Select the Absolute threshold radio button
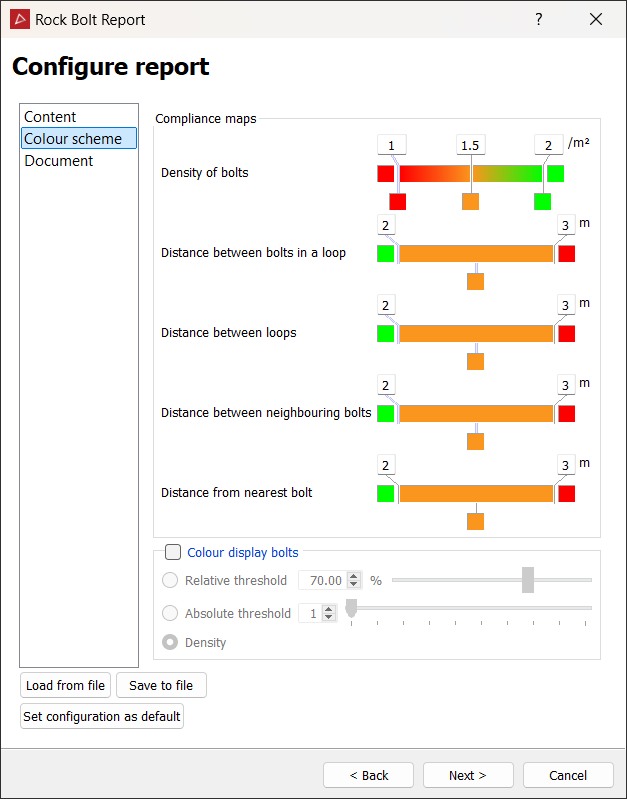Image resolution: width=627 pixels, height=799 pixels. click(170, 613)
